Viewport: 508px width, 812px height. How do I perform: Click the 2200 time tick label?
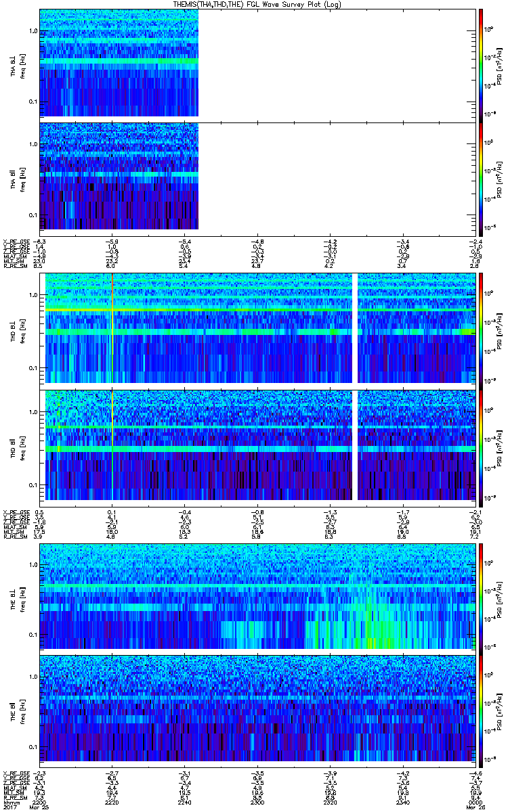40,803
